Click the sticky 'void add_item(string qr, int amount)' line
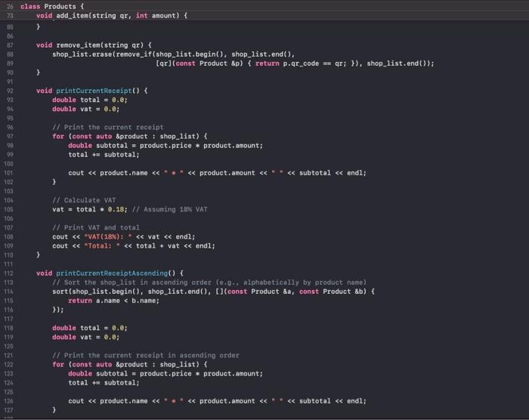Viewport: 529px width, 420px height. coord(112,16)
